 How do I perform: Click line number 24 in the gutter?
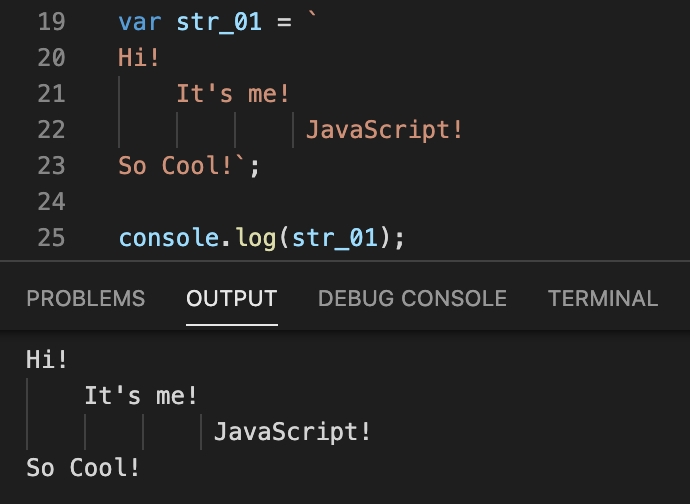(x=51, y=202)
